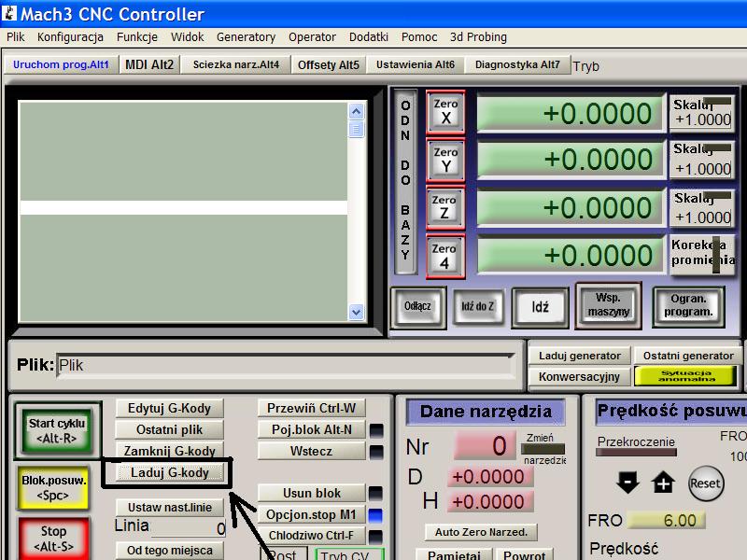Open the Konfiguracja menu
The height and width of the screenshot is (560, 747).
(x=70, y=36)
